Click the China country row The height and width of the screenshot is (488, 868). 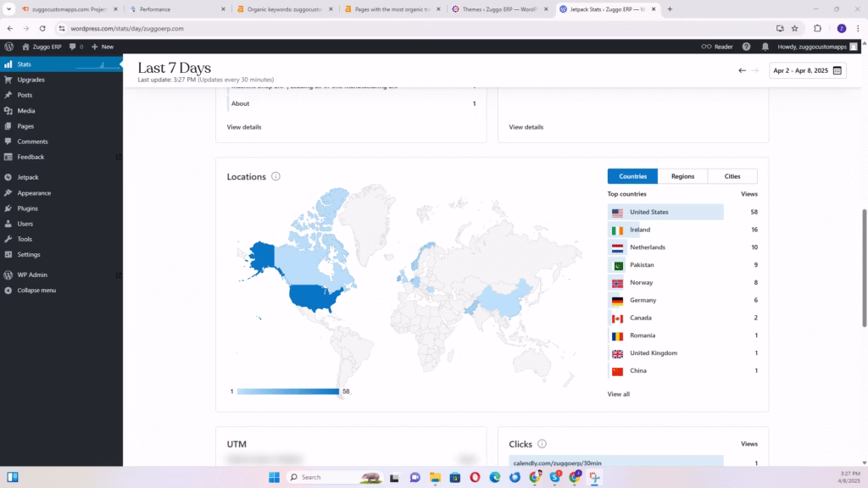[x=682, y=371]
